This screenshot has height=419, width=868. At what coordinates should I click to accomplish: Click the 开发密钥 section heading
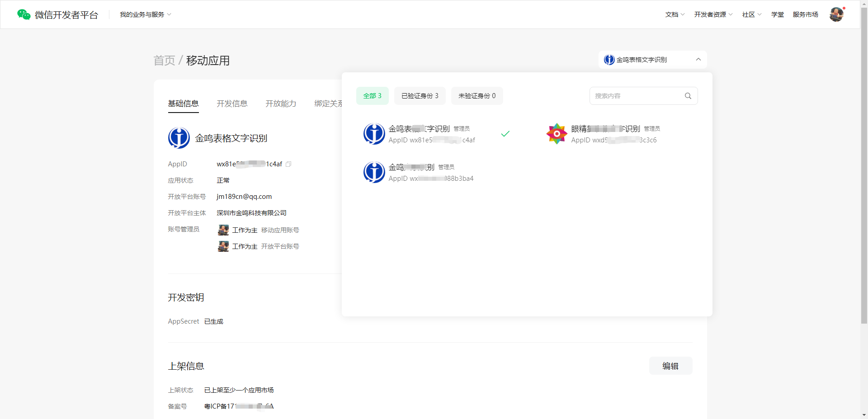[x=186, y=297]
